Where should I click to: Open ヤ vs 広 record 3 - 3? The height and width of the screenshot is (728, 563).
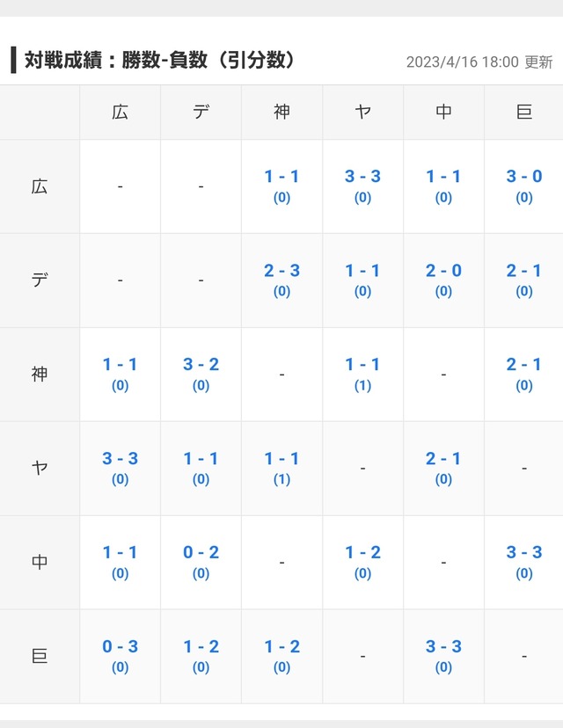point(120,468)
